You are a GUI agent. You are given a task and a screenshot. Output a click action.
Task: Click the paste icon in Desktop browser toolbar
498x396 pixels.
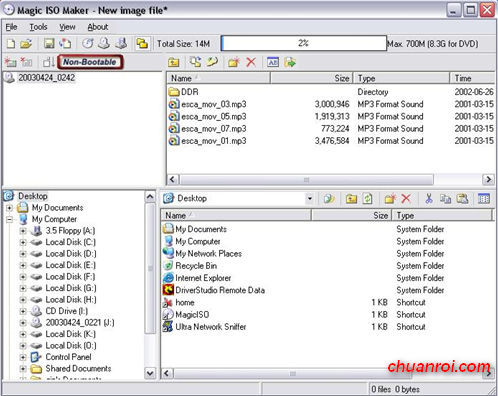tap(462, 199)
